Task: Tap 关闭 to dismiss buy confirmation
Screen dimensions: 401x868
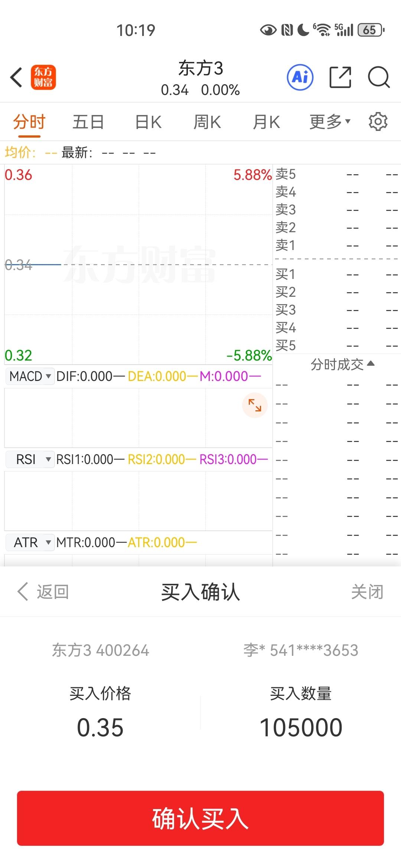Action: [367, 591]
